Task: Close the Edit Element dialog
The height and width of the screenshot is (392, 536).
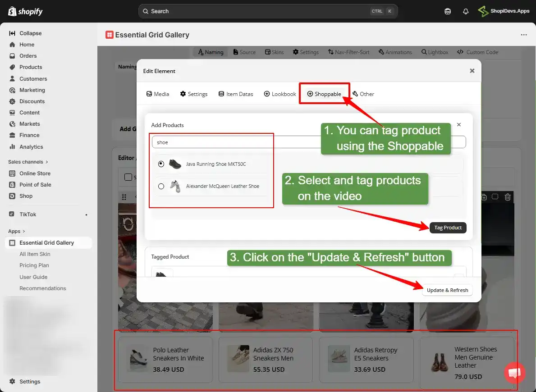Action: 472,71
